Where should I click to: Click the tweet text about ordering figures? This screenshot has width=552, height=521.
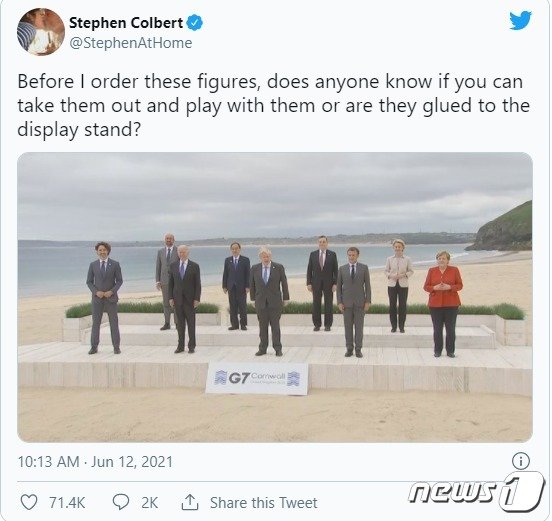tap(273, 105)
